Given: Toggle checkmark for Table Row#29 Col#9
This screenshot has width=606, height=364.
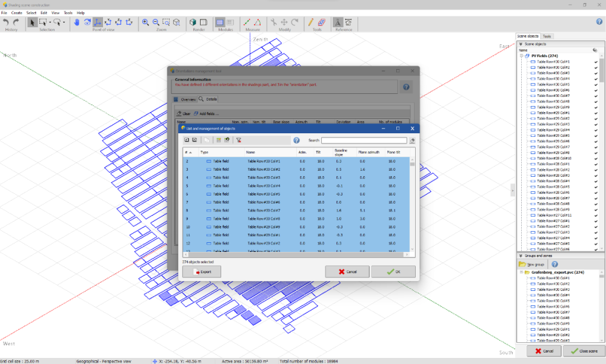Looking at the screenshot, I should tap(596, 107).
